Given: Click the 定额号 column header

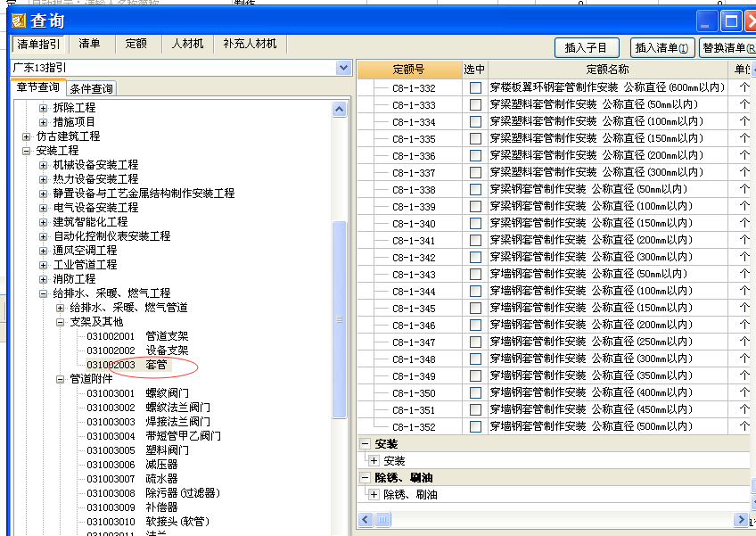Looking at the screenshot, I should (x=409, y=70).
